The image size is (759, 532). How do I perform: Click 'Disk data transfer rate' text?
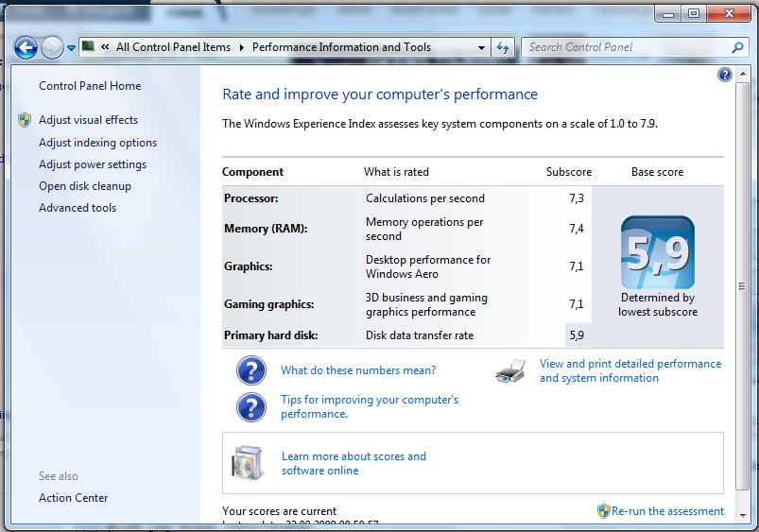[420, 335]
